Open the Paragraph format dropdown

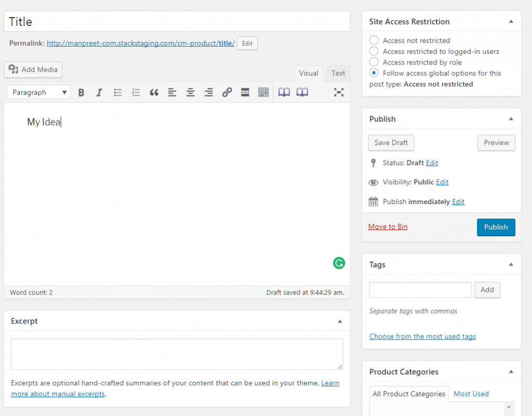coord(39,92)
